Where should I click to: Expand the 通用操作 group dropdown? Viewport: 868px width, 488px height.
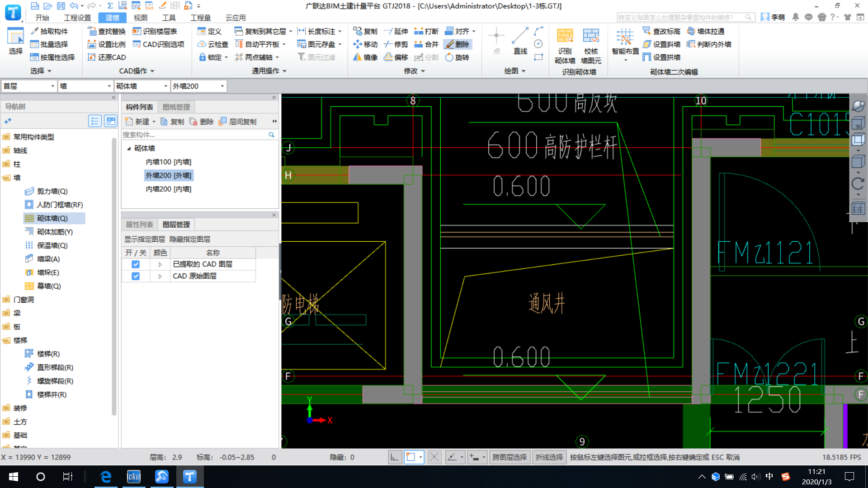pyautogui.click(x=269, y=71)
